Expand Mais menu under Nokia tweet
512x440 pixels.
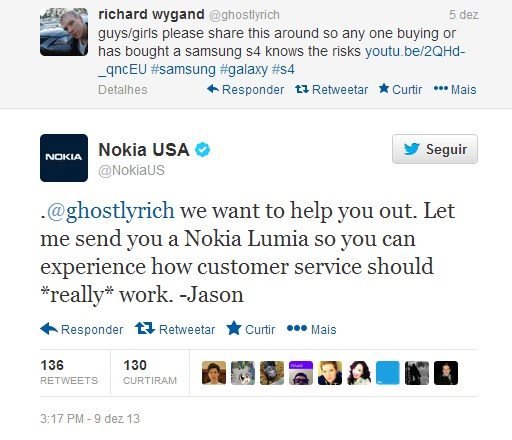tap(312, 329)
